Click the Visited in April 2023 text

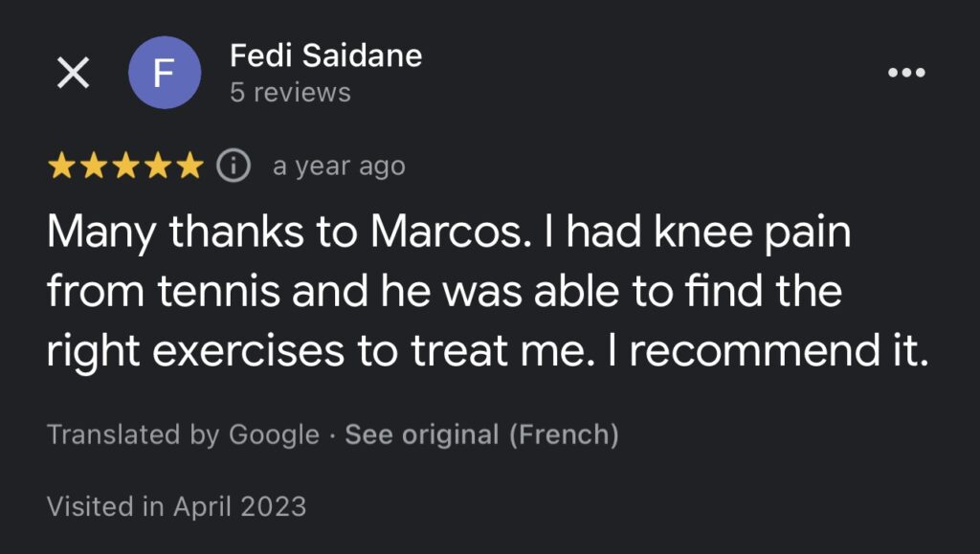[x=176, y=506]
